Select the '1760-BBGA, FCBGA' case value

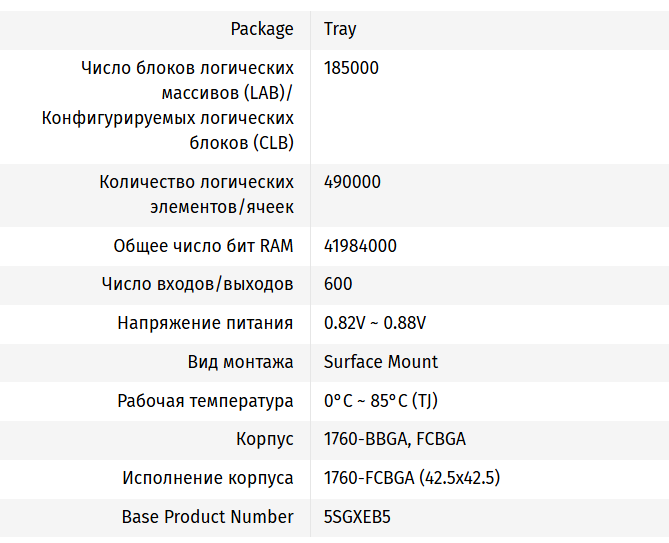pyautogui.click(x=395, y=440)
